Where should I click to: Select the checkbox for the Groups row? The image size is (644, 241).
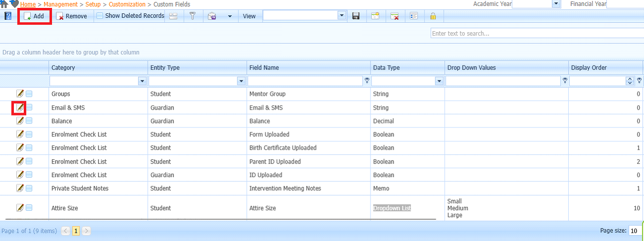pyautogui.click(x=29, y=94)
